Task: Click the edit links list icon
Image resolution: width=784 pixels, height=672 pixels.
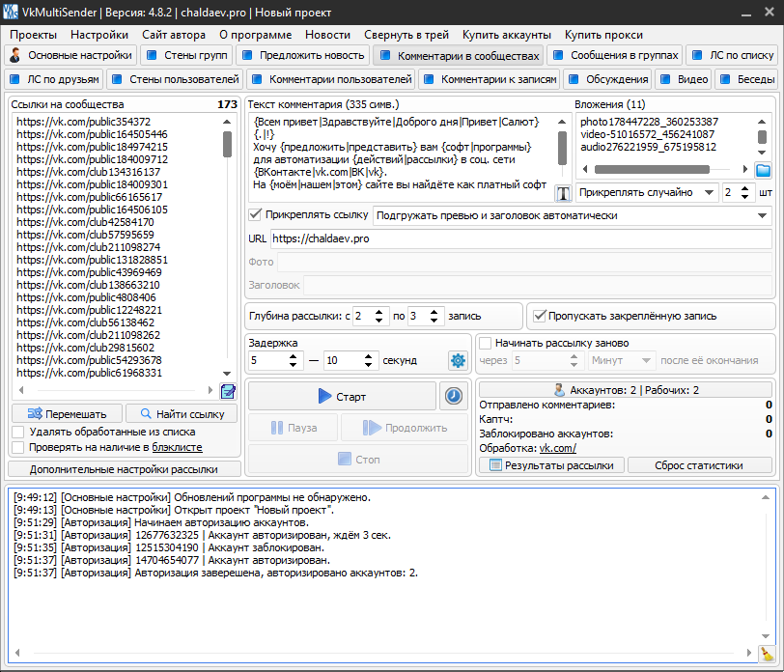Action: 228,391
